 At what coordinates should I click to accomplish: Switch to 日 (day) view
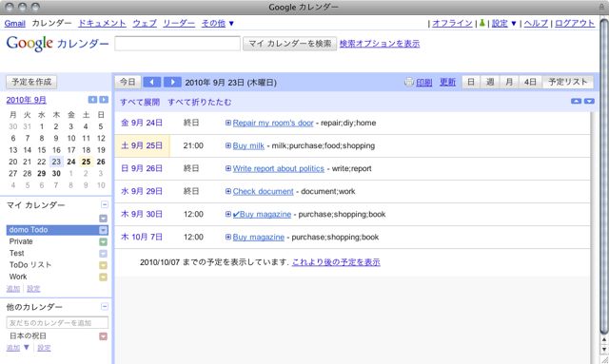click(x=471, y=83)
